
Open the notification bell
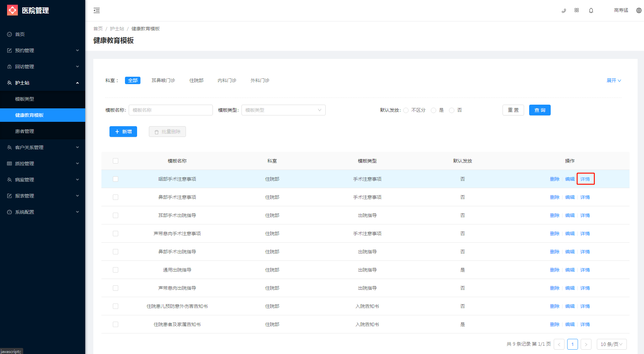pyautogui.click(x=591, y=10)
